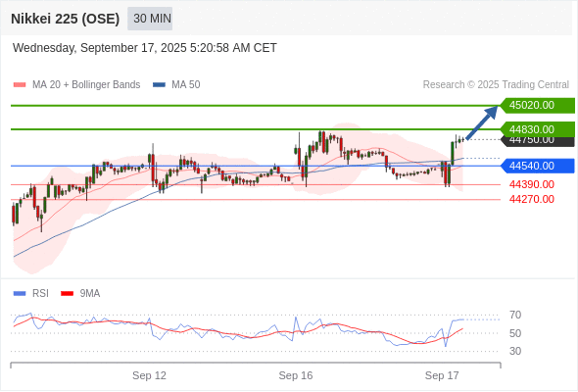Image resolution: width=578 pixels, height=392 pixels.
Task: Click the red MA 20 Bollinger legend swatch
Action: (x=20, y=85)
